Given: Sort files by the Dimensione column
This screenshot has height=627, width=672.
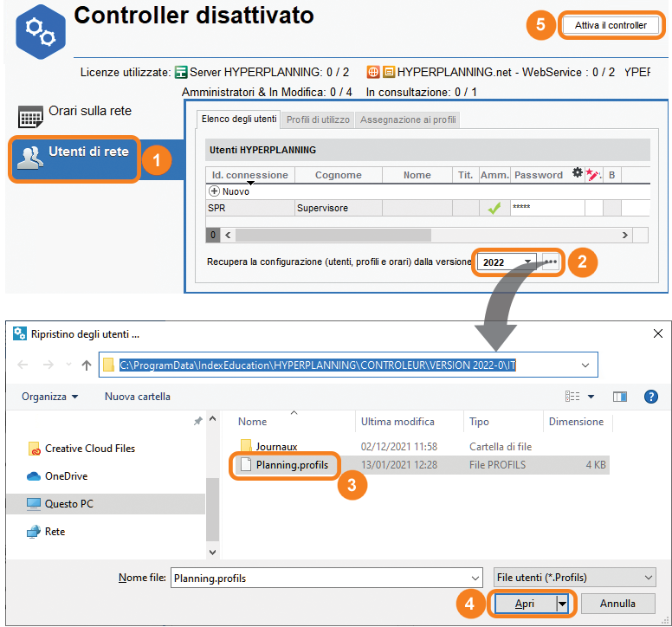Looking at the screenshot, I should 576,422.
